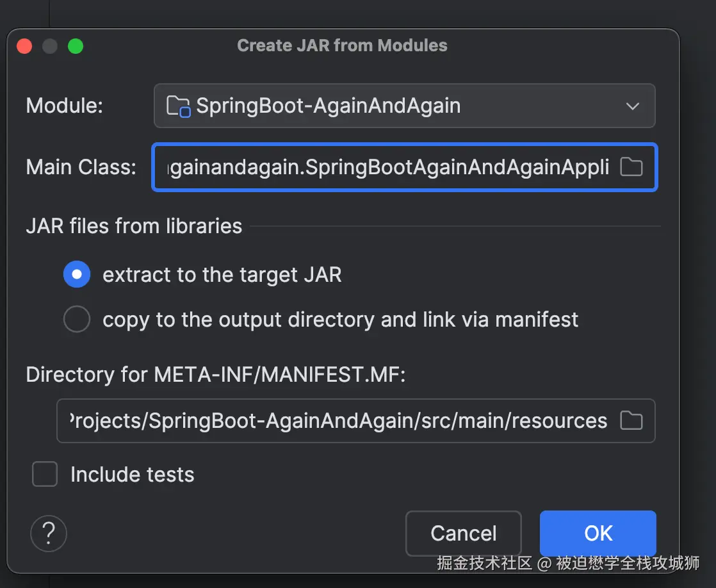Viewport: 716px width, 588px height.
Task: Open help with question mark button
Action: (x=49, y=533)
